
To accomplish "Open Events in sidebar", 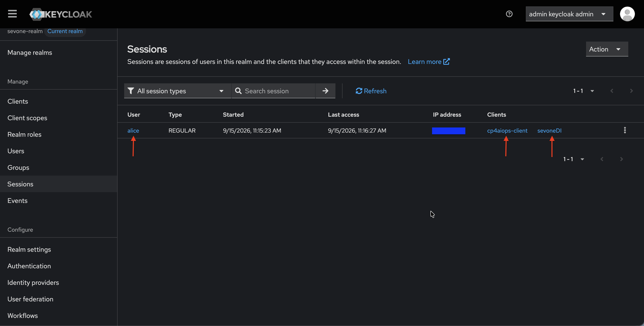I will [18, 201].
